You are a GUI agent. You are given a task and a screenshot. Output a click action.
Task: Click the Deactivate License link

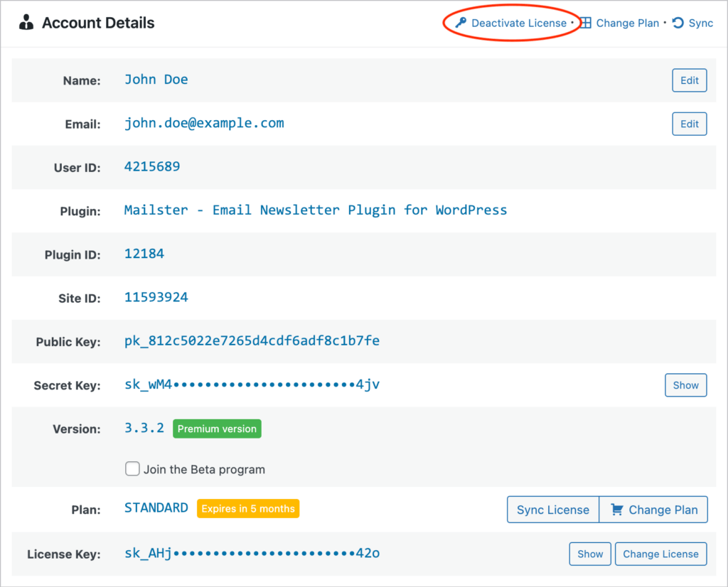click(519, 23)
